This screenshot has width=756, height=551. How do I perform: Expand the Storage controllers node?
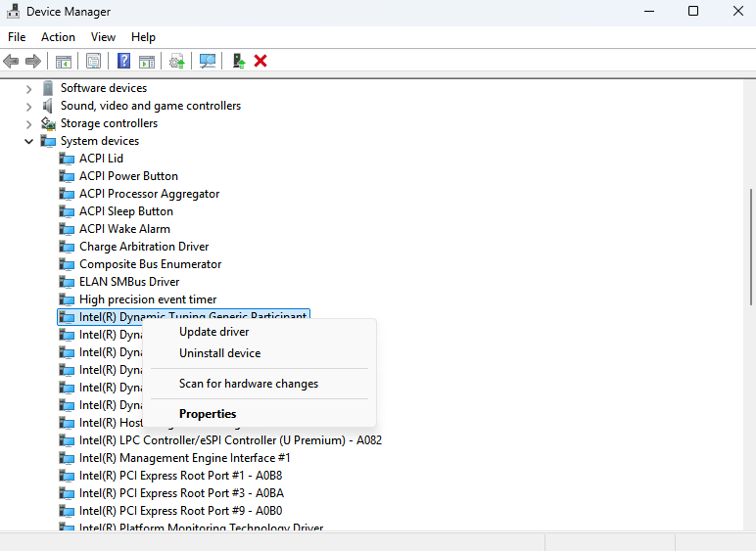click(x=29, y=123)
